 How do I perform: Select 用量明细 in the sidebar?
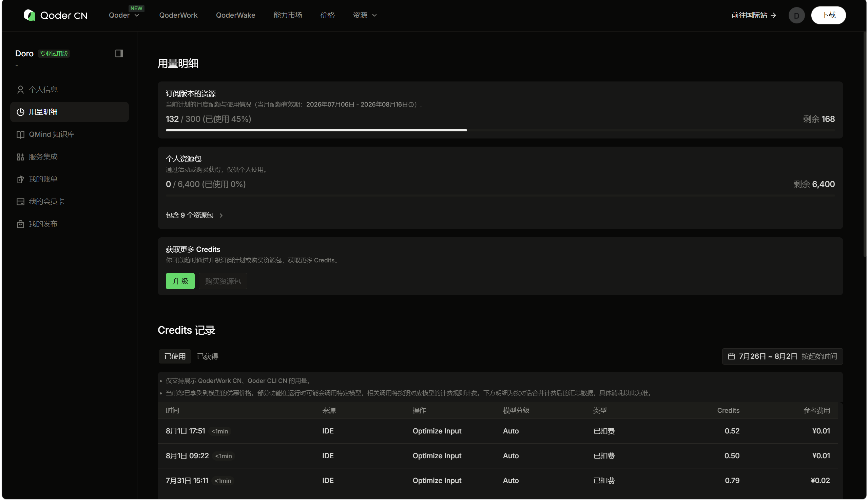(70, 112)
